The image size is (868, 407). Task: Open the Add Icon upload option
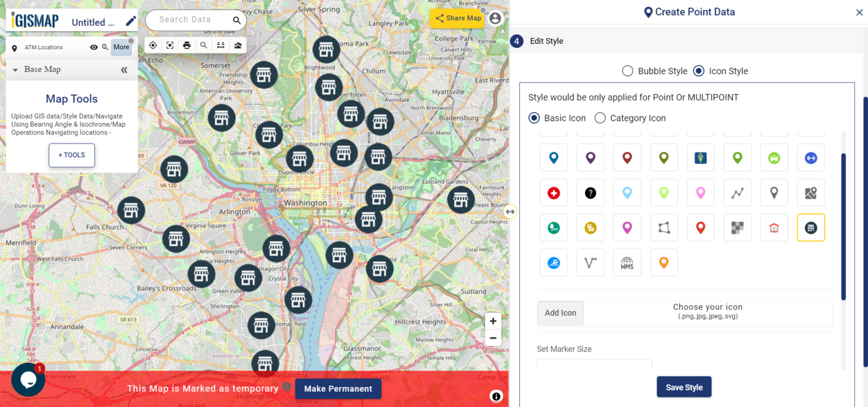560,313
